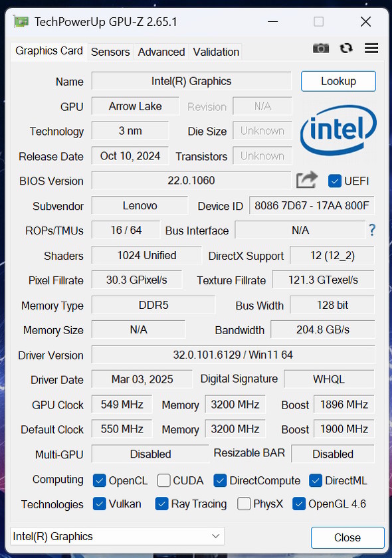Click the BIOS export/share icon
The height and width of the screenshot is (558, 392).
[306, 180]
